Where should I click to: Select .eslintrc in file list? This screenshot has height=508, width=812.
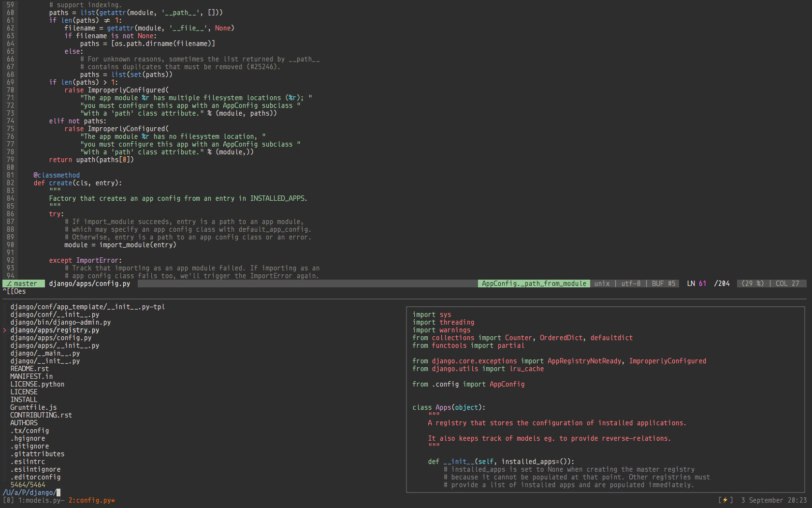click(x=28, y=462)
